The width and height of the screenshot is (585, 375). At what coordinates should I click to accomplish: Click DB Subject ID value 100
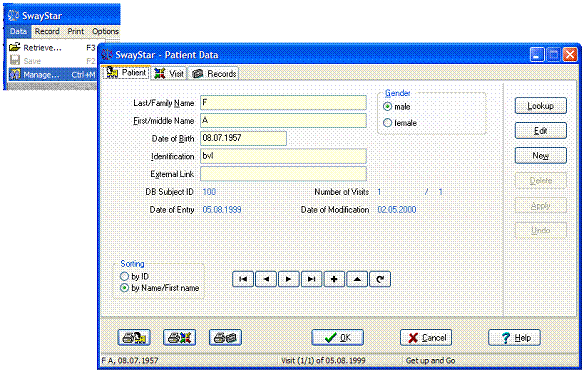click(x=209, y=192)
